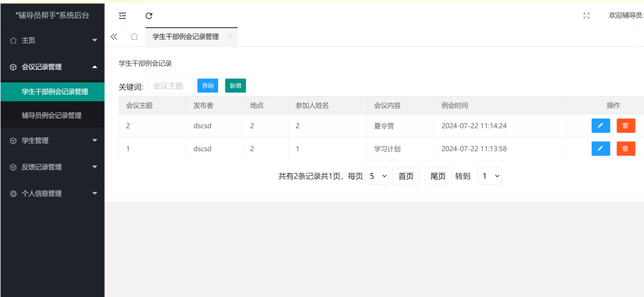Edit the 学习计划 record with the pencil icon
Screen dimensions: 644x297
click(601, 148)
